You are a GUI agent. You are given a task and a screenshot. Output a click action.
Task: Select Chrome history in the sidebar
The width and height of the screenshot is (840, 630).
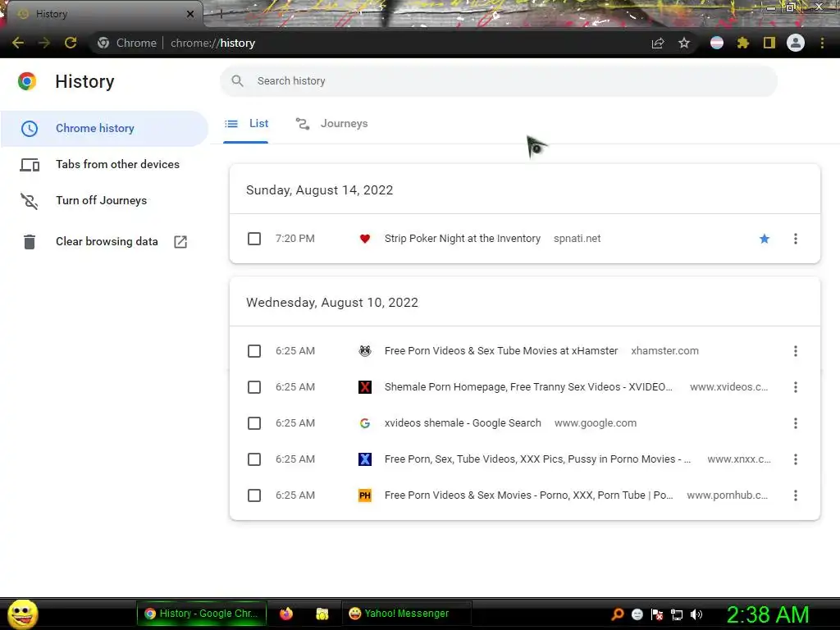click(104, 129)
